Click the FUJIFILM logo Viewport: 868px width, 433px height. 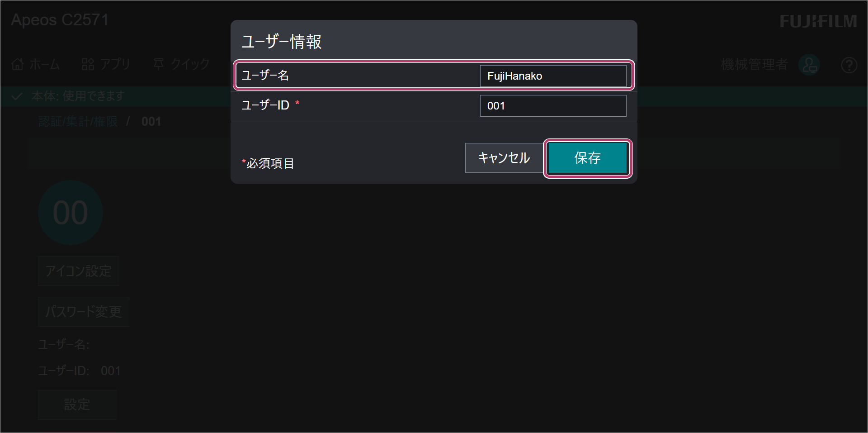click(x=818, y=21)
